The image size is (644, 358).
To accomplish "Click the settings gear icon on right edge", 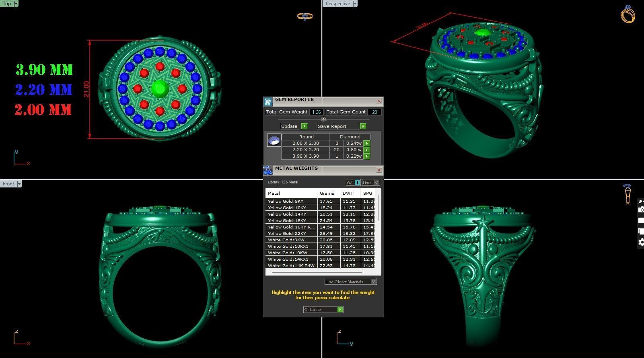I will tap(641, 242).
